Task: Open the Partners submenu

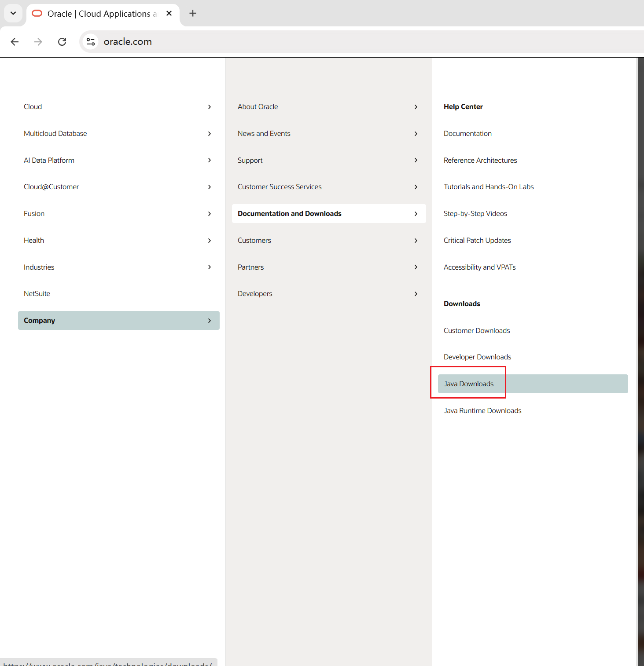Action: 329,267
